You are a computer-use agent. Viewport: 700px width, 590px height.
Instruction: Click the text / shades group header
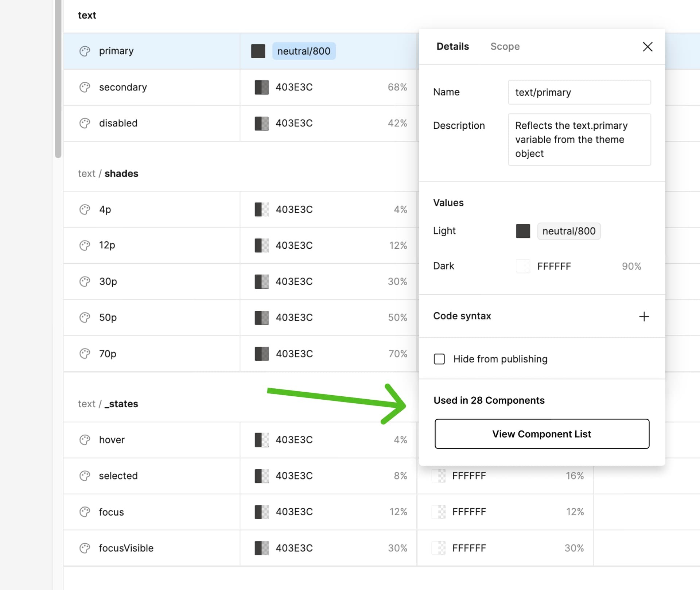(x=108, y=174)
